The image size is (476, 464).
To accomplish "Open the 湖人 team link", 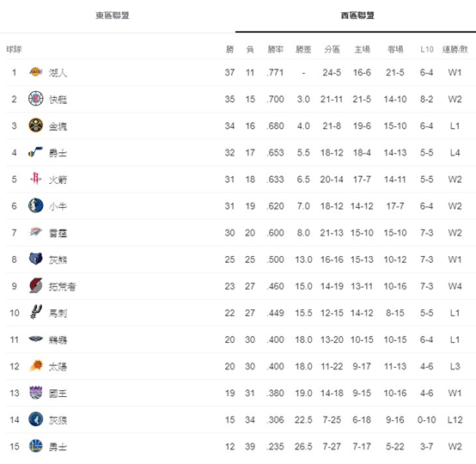I will pos(58,73).
